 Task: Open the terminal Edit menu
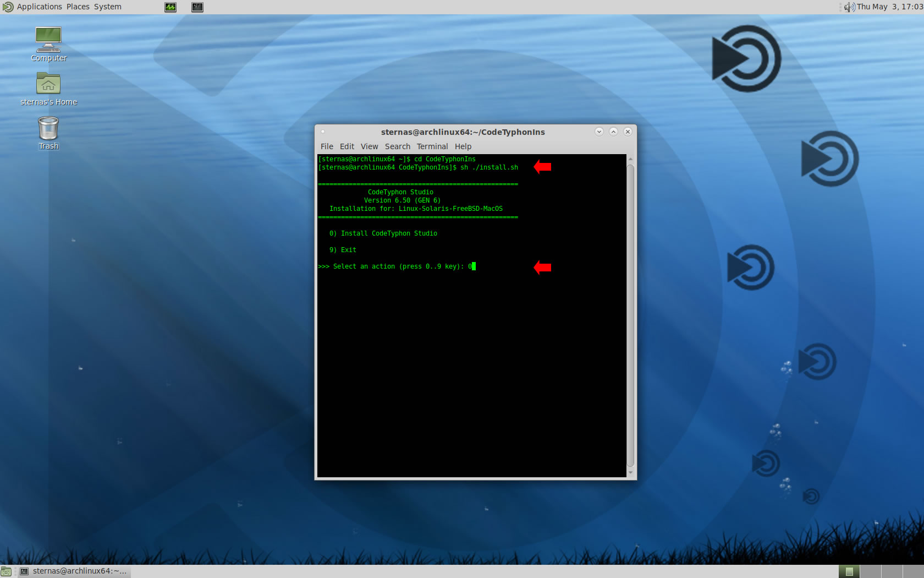(x=347, y=146)
